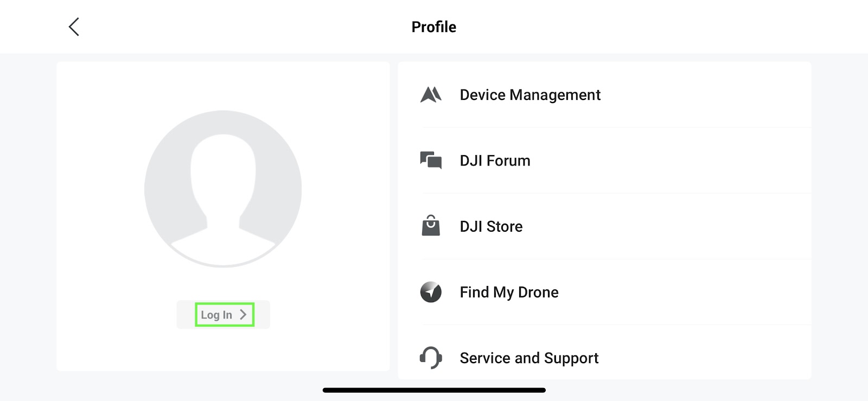Click the Find My Drone compass icon
Viewport: 868px width, 401px height.
tap(431, 292)
